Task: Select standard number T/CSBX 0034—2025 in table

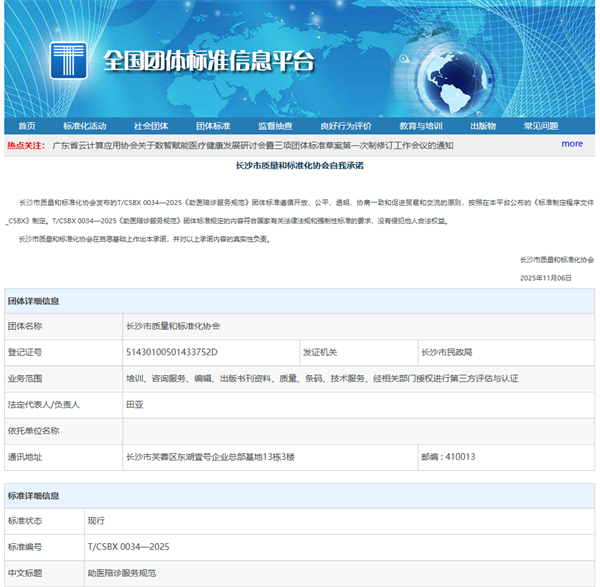Action: 129,547
